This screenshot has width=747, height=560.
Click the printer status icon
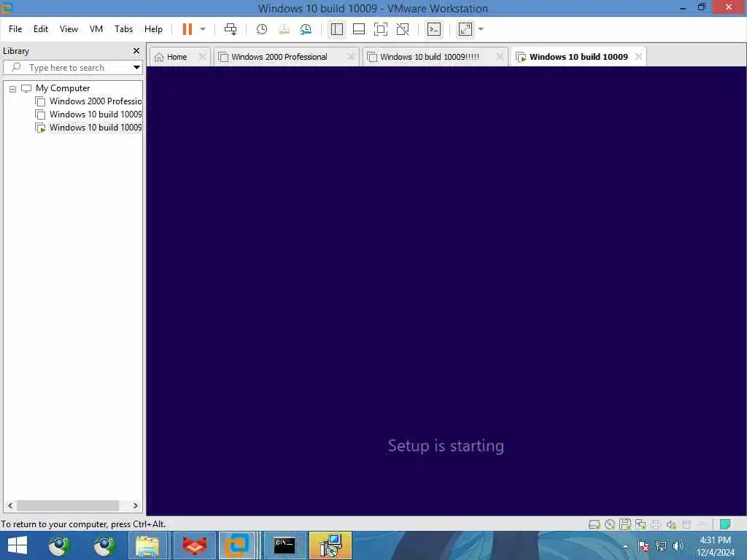point(656,525)
